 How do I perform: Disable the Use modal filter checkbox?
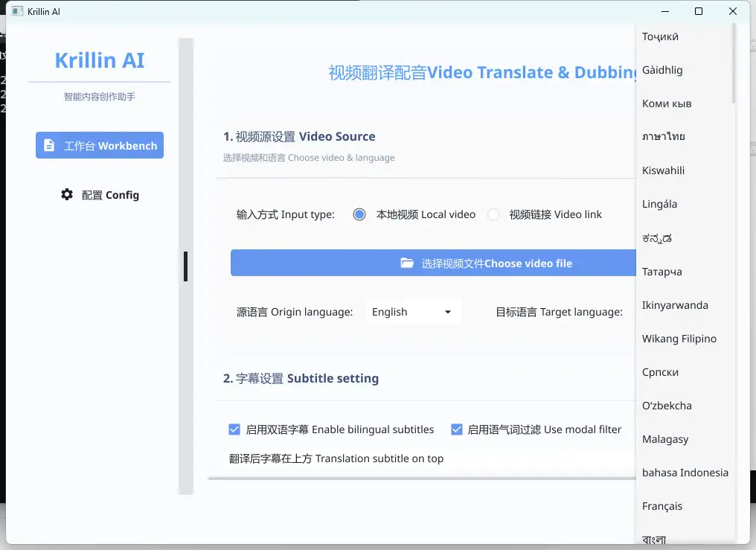pyautogui.click(x=457, y=429)
